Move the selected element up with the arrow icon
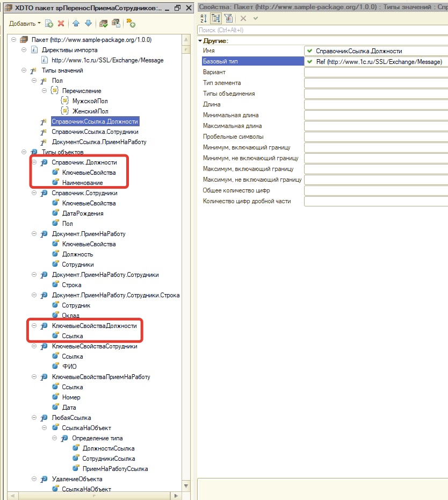Viewport: 448px width, 500px height. point(76,23)
